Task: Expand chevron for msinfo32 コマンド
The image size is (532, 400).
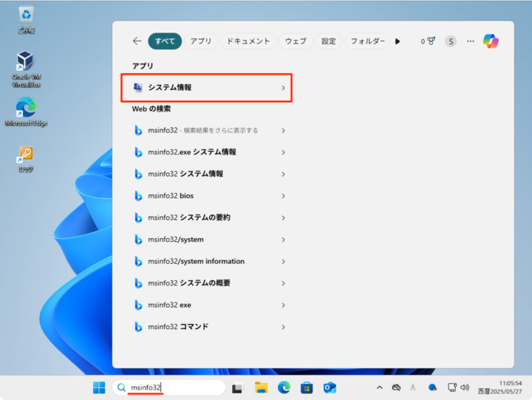Action: pyautogui.click(x=283, y=327)
